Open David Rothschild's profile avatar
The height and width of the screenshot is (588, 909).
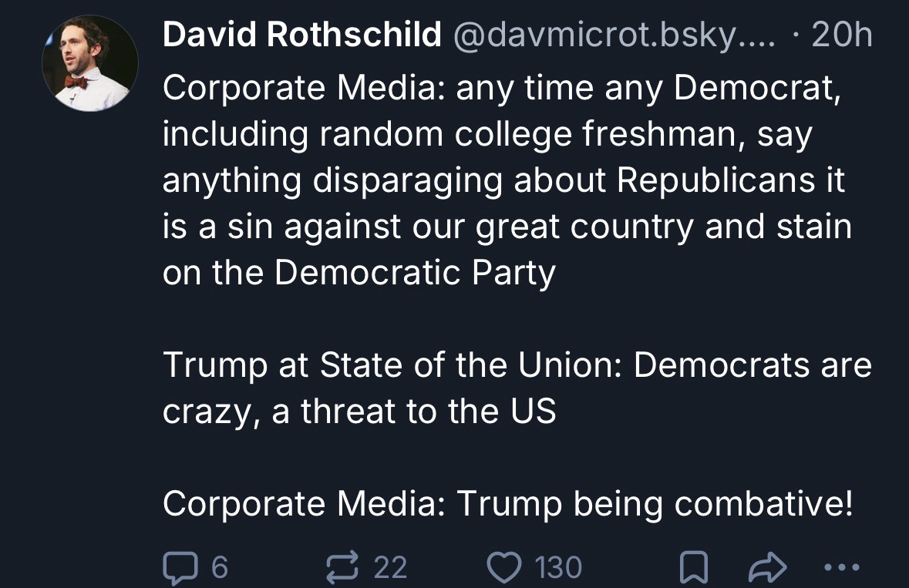click(x=89, y=65)
